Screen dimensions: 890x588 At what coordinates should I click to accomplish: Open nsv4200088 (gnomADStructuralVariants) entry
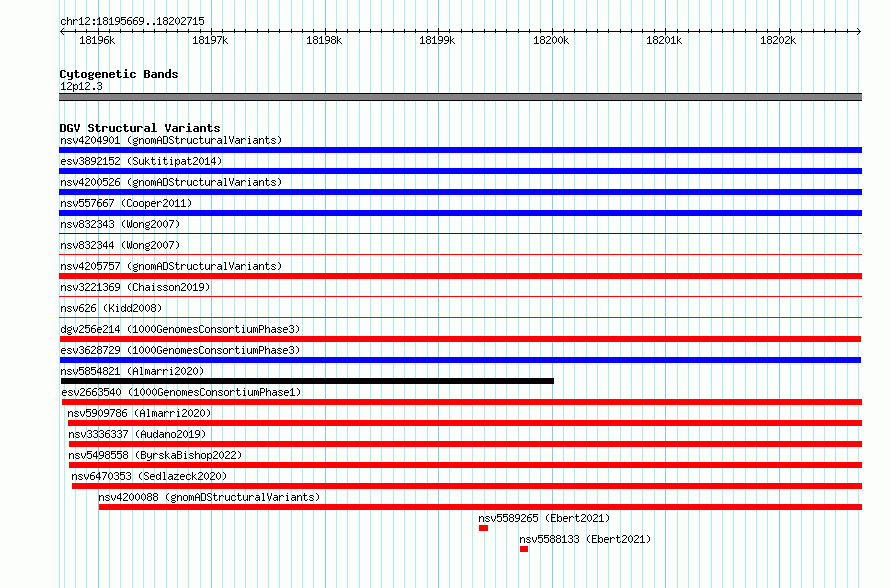click(209, 497)
